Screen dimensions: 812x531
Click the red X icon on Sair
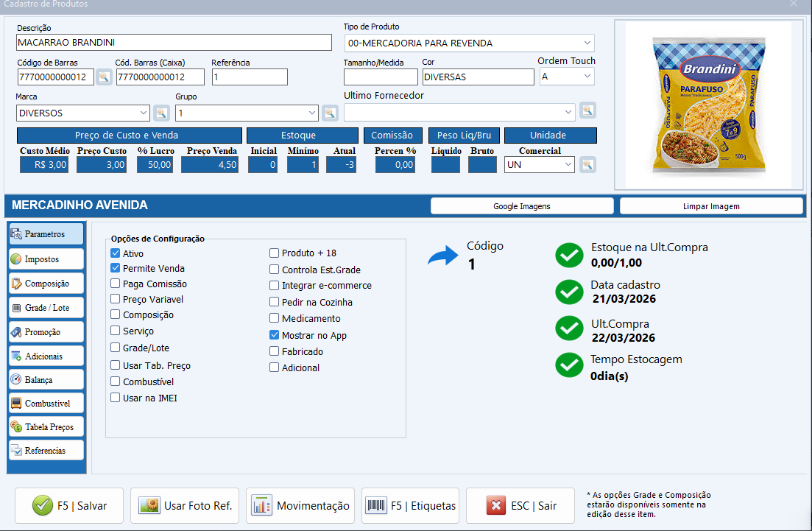click(496, 505)
